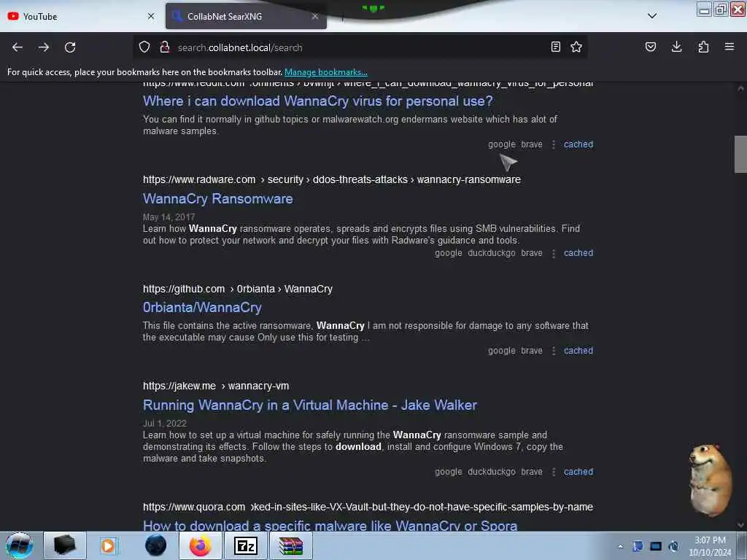This screenshot has width=747, height=560.
Task: Expand options dots for Jake Walker result
Action: click(553, 472)
